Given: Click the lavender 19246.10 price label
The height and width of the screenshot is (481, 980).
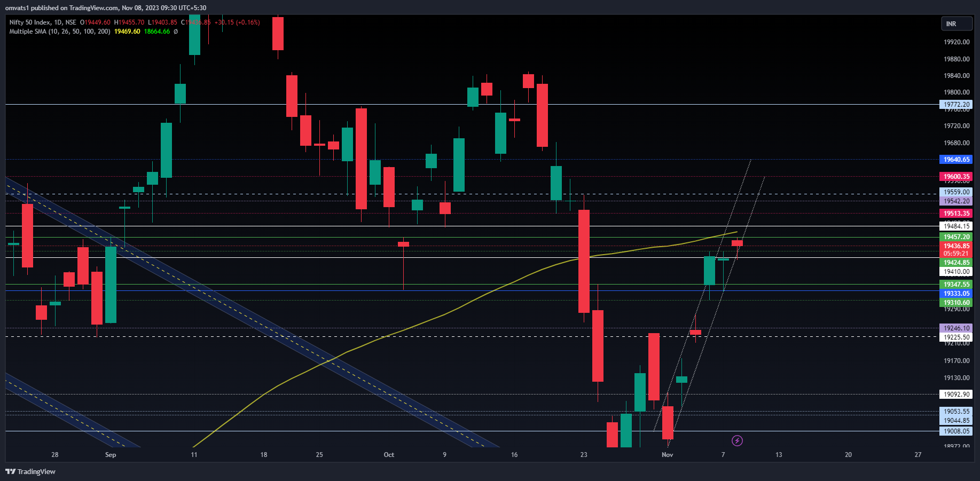Looking at the screenshot, I should click(956, 328).
